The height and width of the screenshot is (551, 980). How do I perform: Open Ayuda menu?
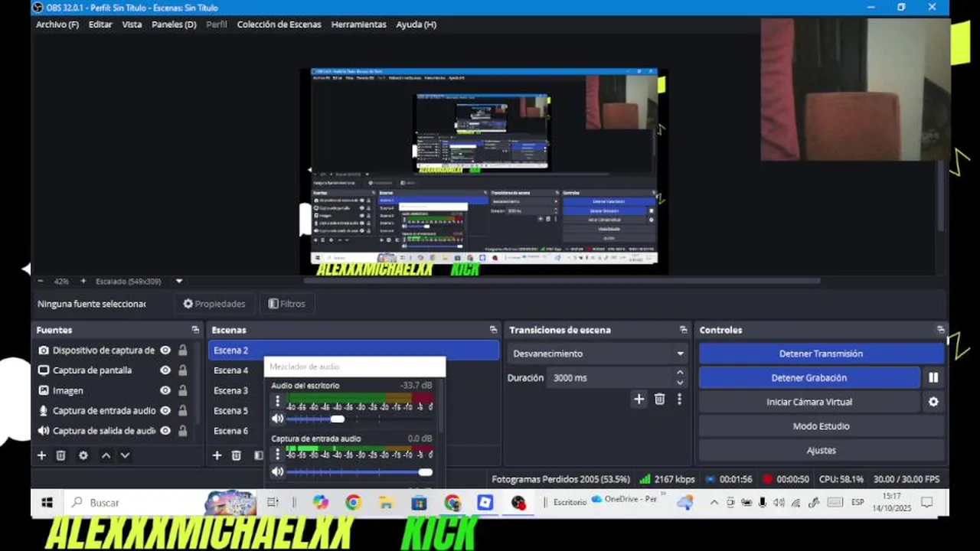416,24
